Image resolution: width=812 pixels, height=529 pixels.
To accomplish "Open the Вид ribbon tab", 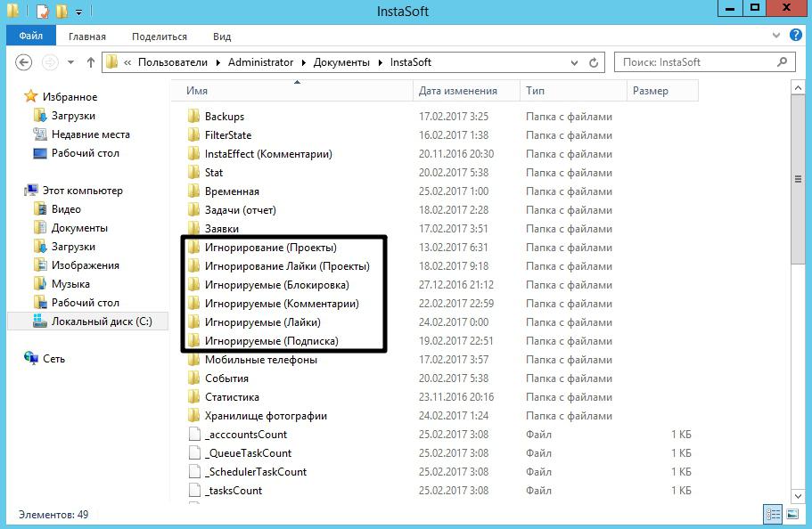I will 222,37.
